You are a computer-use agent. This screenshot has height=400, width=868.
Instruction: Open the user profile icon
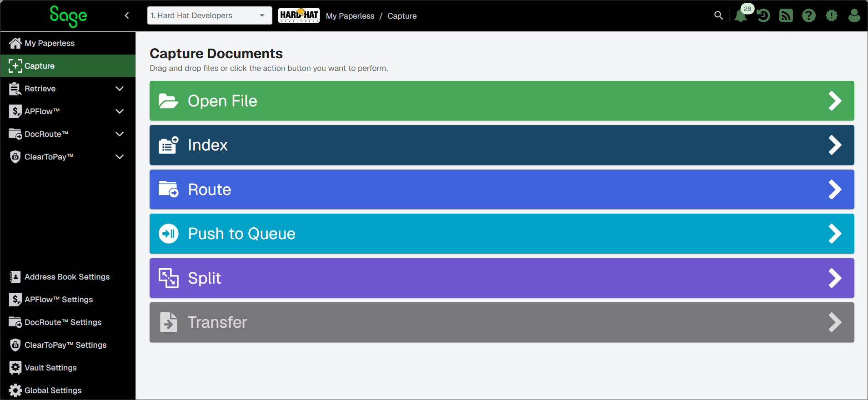click(854, 16)
